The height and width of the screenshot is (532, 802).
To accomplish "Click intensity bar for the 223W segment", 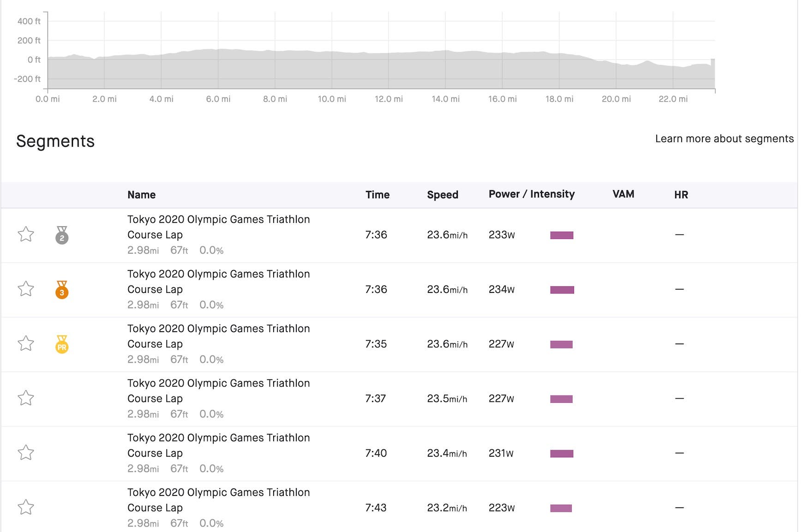I will point(561,508).
